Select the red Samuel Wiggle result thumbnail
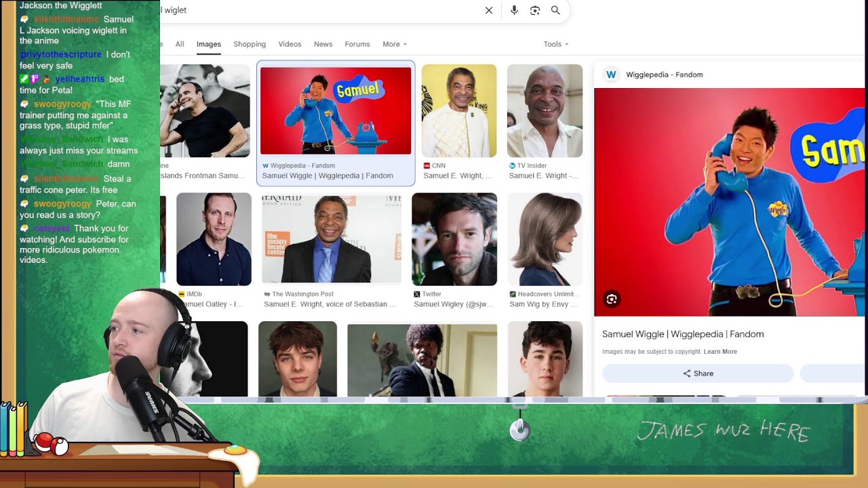This screenshot has height=488, width=868. click(336, 111)
